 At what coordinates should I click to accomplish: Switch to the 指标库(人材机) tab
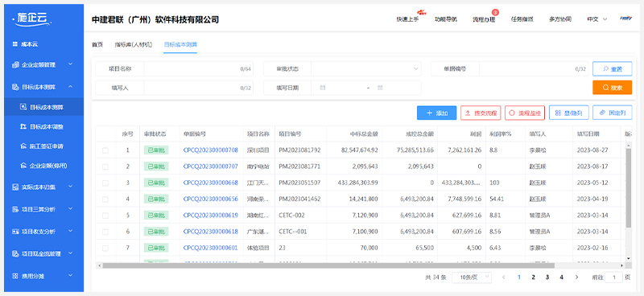tap(133, 44)
